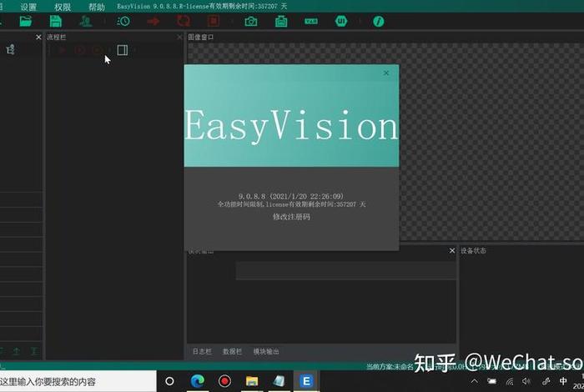Open the 设置 menu

click(28, 7)
